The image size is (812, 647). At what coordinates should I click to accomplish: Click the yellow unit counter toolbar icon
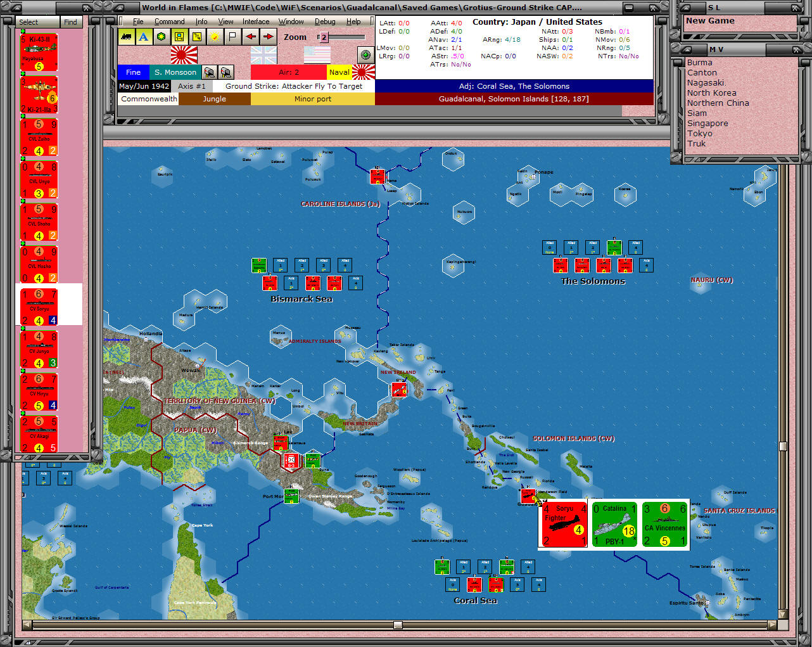click(179, 37)
